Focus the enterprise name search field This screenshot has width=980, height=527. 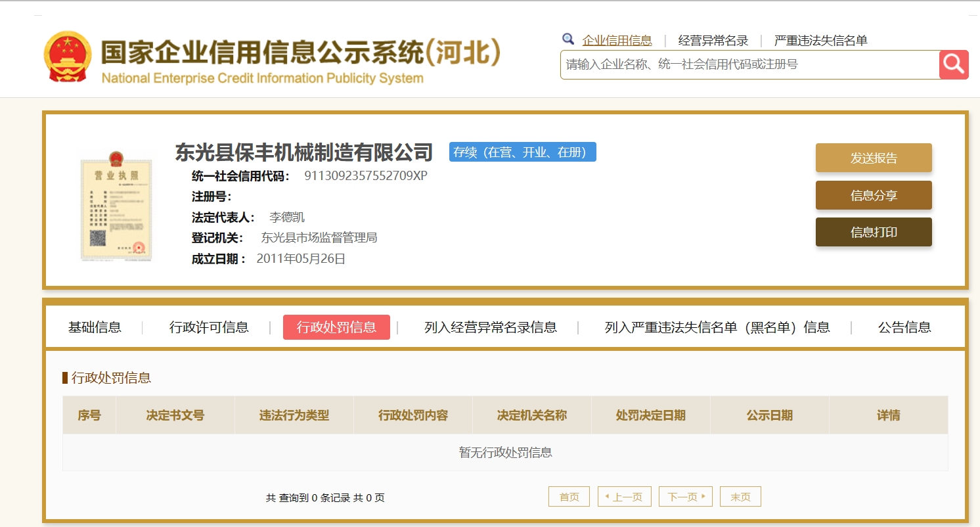pos(749,64)
